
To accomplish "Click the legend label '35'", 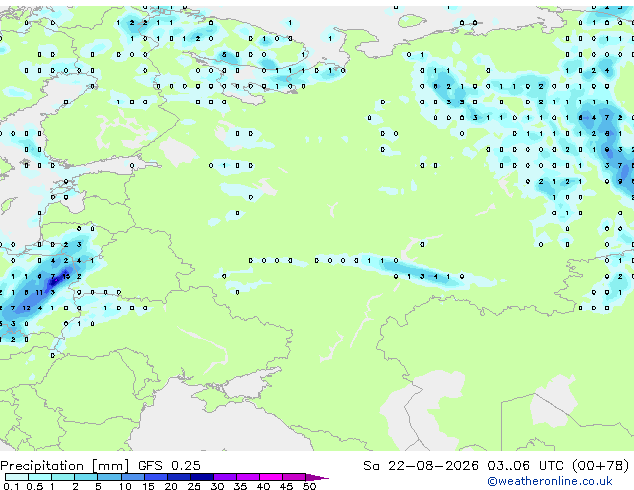I will [240, 486].
